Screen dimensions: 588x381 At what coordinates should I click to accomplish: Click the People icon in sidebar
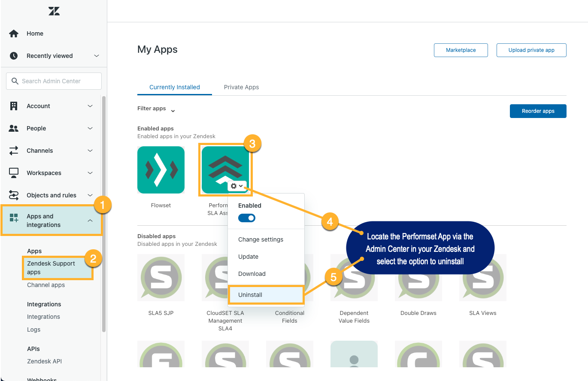pos(14,128)
